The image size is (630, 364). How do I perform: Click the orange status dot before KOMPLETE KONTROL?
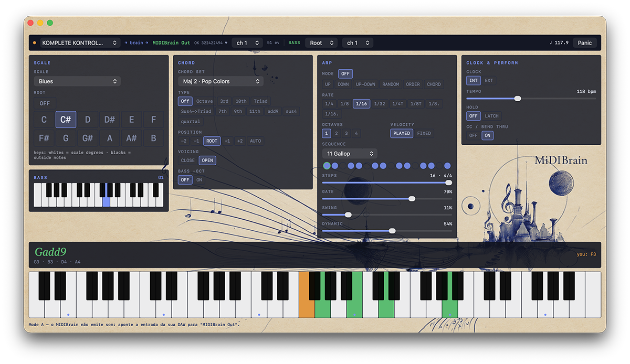[x=35, y=43]
